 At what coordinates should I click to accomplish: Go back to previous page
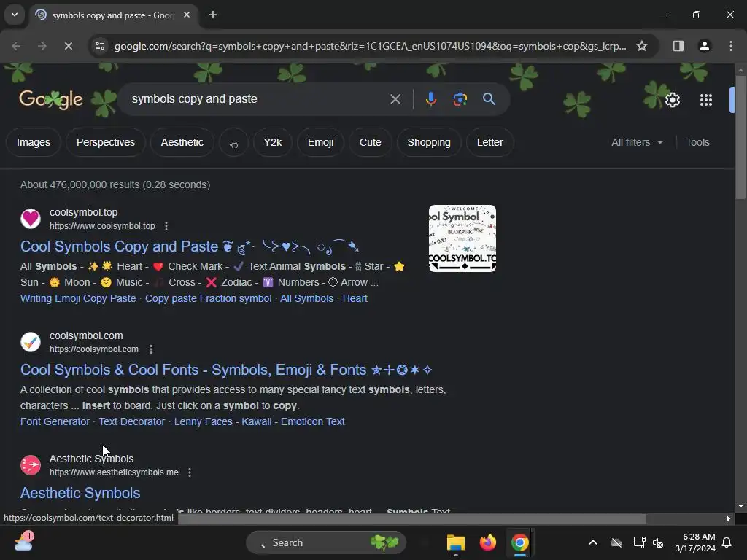(16, 46)
